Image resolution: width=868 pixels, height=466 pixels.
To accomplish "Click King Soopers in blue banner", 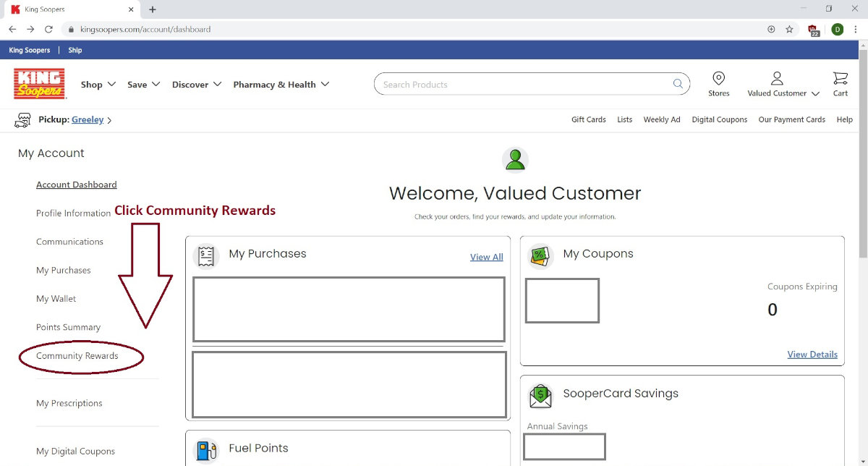I will tap(30, 51).
